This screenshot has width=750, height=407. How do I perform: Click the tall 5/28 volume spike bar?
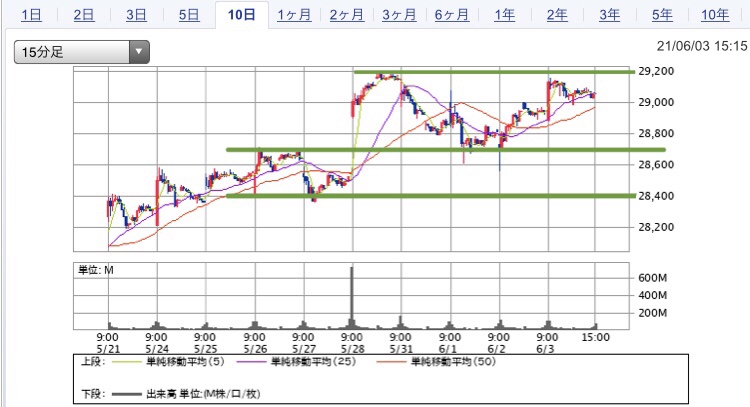352,297
